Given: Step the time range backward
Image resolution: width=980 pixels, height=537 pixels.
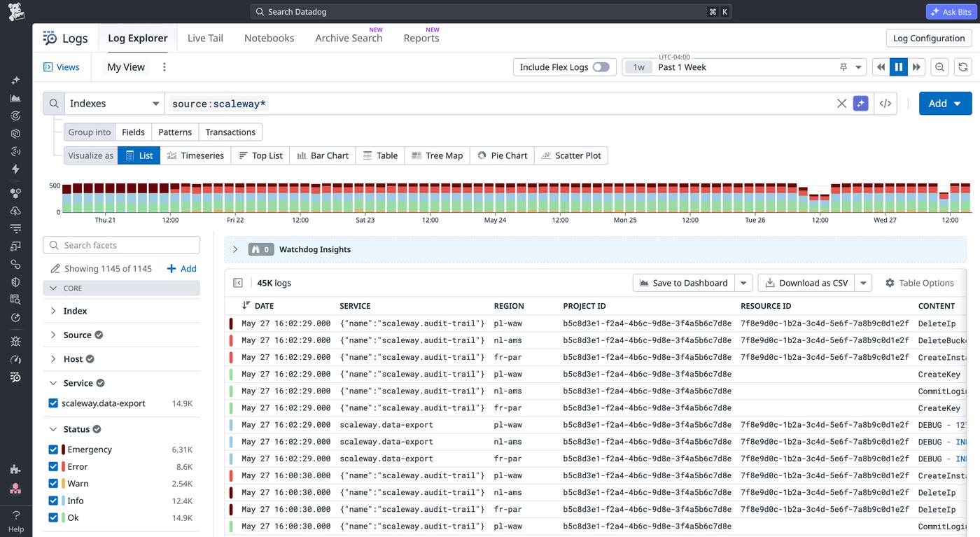Looking at the screenshot, I should (881, 67).
